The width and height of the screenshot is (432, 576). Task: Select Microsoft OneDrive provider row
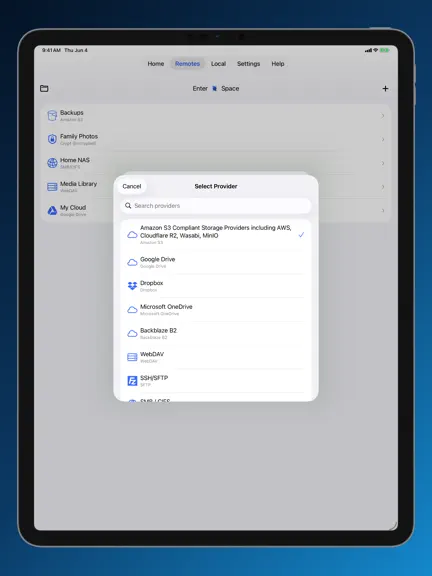pyautogui.click(x=216, y=310)
